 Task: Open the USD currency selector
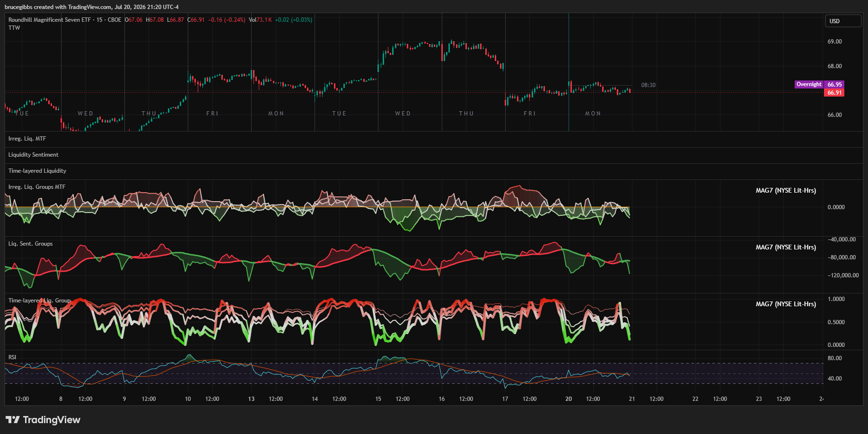(843, 21)
